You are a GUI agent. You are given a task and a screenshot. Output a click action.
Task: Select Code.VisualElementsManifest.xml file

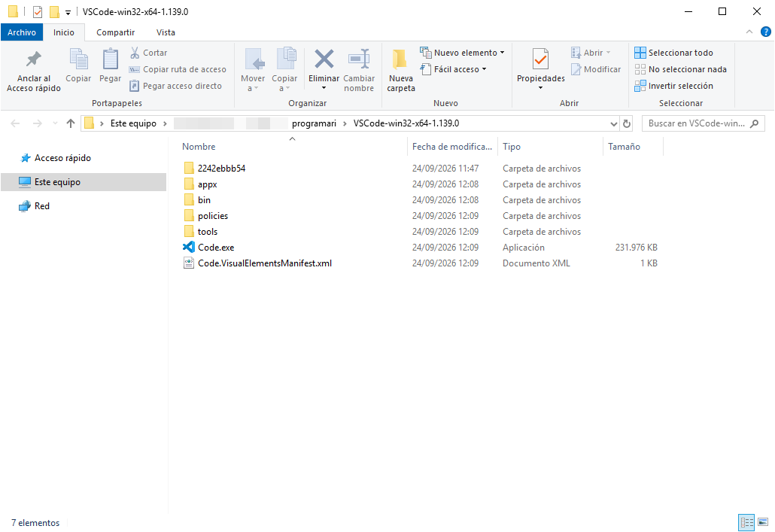tap(264, 263)
